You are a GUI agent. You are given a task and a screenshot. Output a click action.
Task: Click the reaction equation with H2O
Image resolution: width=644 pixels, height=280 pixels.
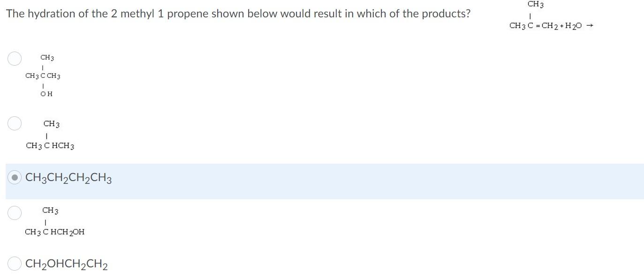tap(546, 26)
